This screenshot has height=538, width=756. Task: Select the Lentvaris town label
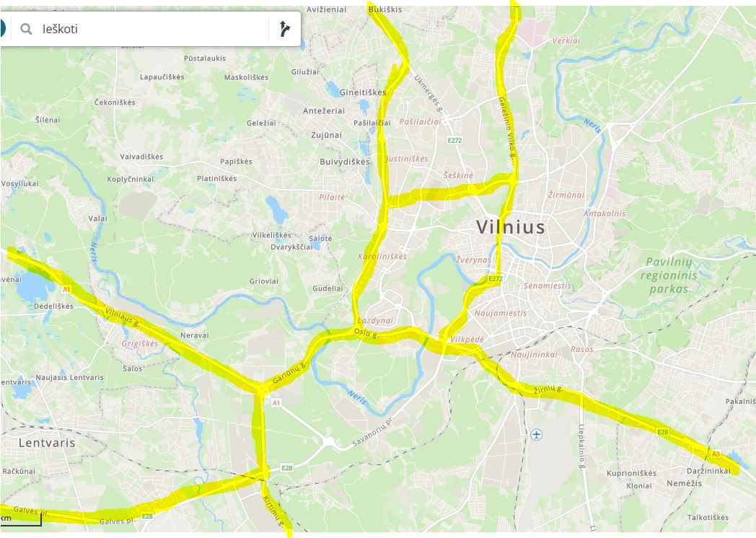point(47,443)
